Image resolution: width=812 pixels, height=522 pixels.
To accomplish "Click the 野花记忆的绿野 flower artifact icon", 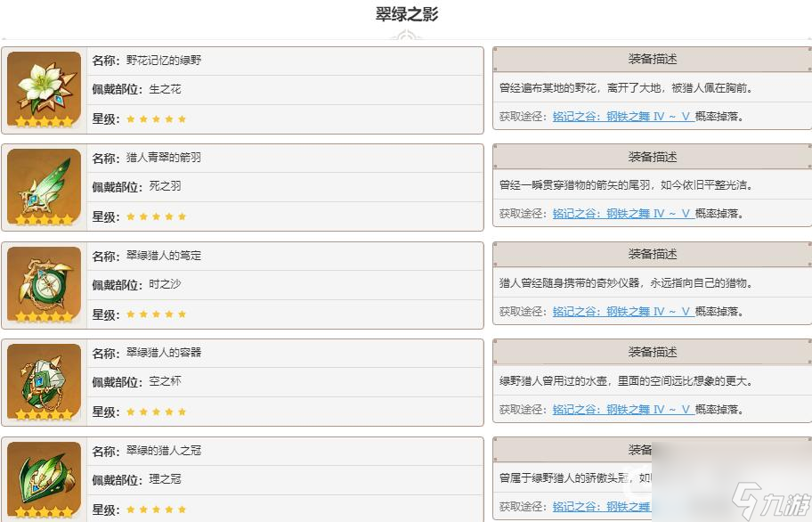I will (44, 90).
